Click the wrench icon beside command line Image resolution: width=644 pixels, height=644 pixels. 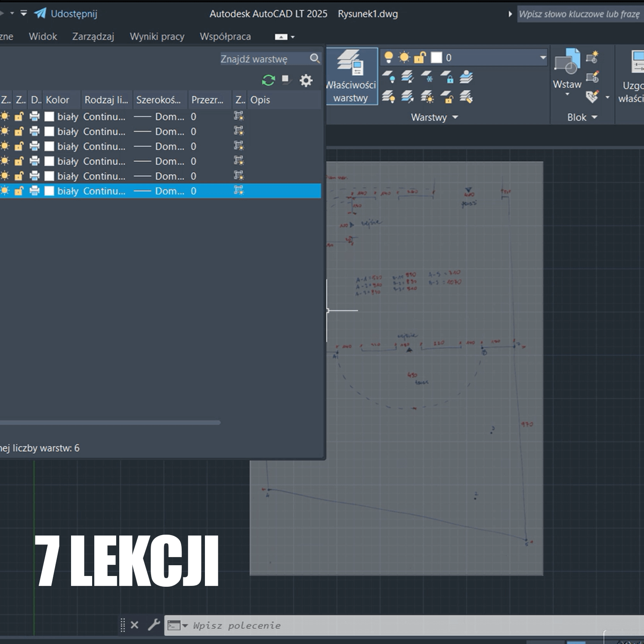[x=154, y=625]
